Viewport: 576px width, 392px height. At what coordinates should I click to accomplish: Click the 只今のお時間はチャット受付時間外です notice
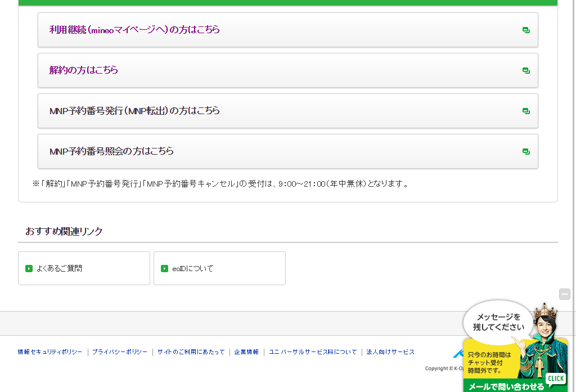[489, 363]
